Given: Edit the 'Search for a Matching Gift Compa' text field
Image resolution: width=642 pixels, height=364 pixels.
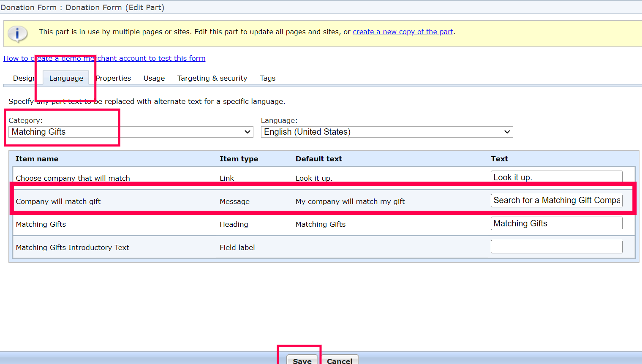Looking at the screenshot, I should coord(556,201).
